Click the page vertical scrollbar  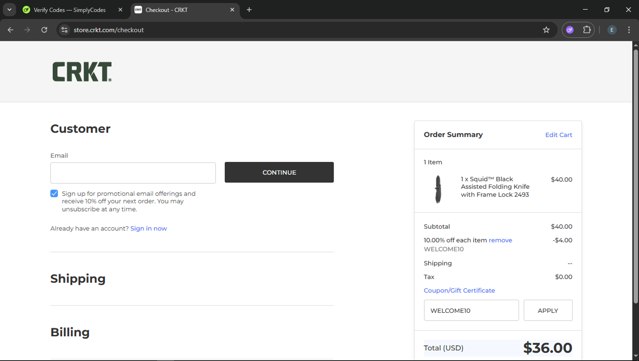point(635,175)
